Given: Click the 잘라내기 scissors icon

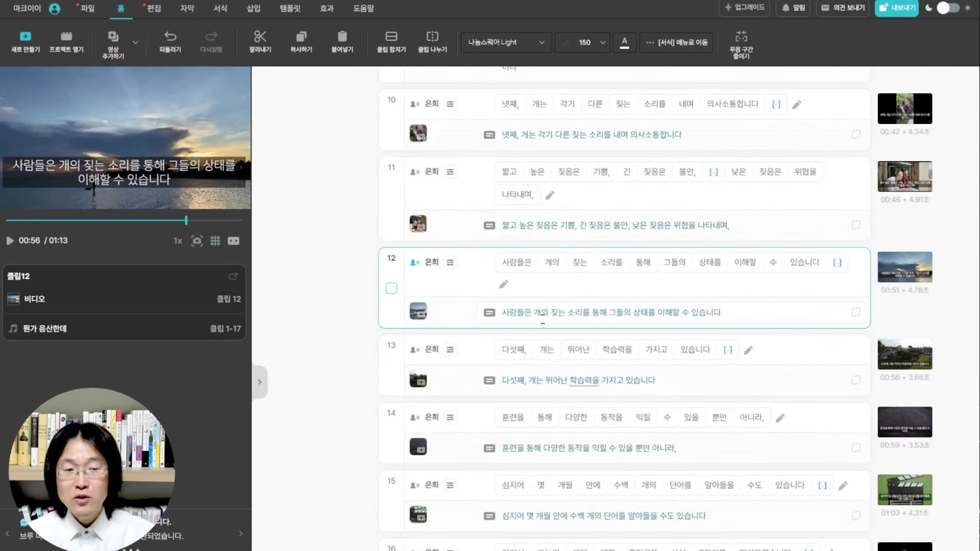Looking at the screenshot, I should (260, 42).
